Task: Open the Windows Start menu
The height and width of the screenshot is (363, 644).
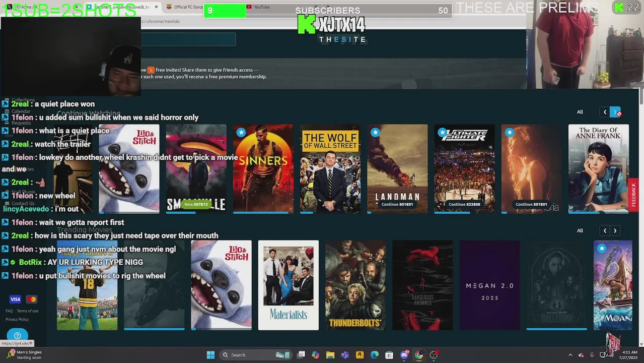Action: pyautogui.click(x=211, y=355)
